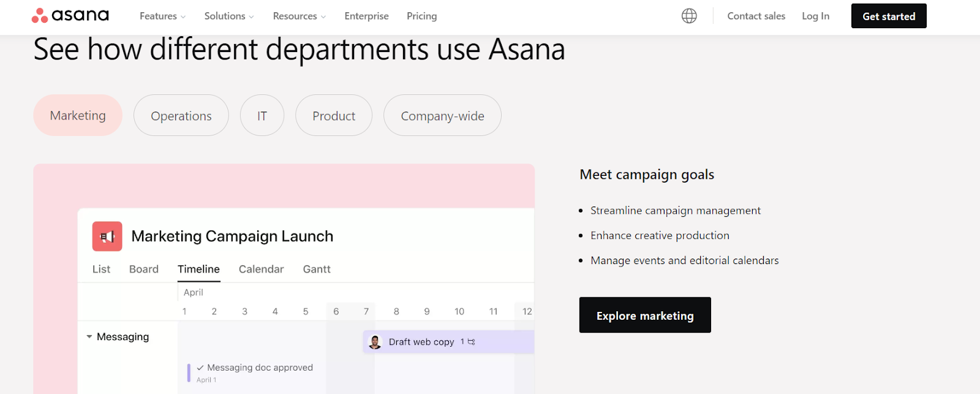Expand the Solutions dropdown menu
This screenshot has height=394, width=980.
click(x=228, y=16)
